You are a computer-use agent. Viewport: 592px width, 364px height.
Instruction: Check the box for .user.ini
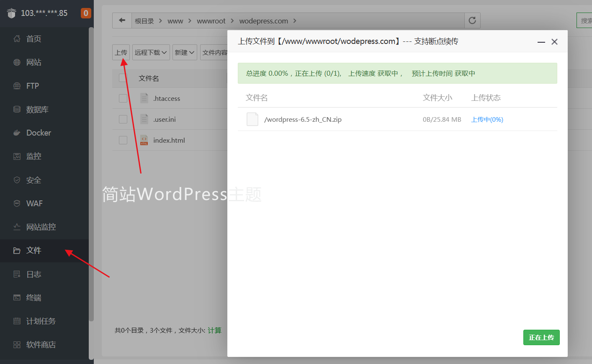tap(123, 119)
